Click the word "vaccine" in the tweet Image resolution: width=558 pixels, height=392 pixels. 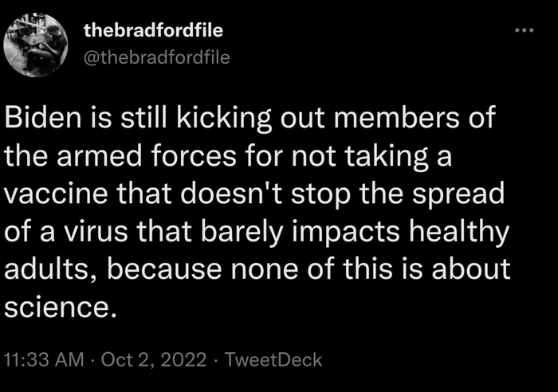point(53,194)
